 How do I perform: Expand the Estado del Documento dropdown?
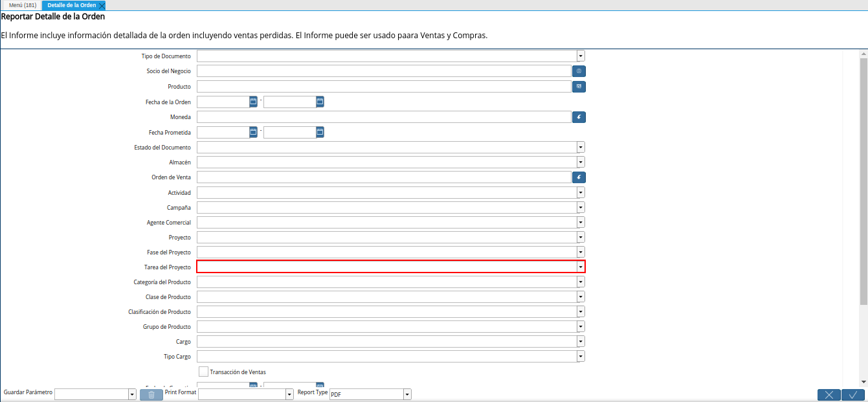pyautogui.click(x=581, y=148)
